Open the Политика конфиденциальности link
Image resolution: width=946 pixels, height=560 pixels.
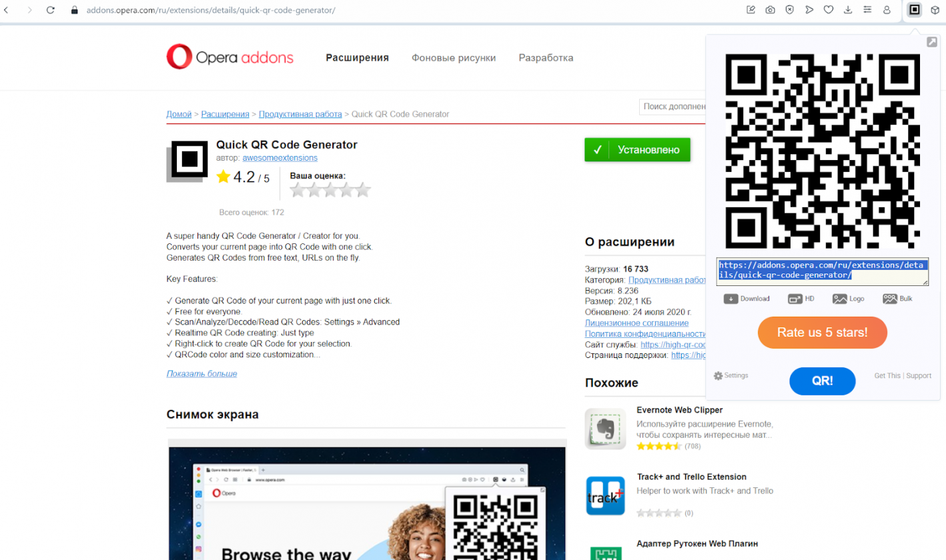[x=645, y=333]
